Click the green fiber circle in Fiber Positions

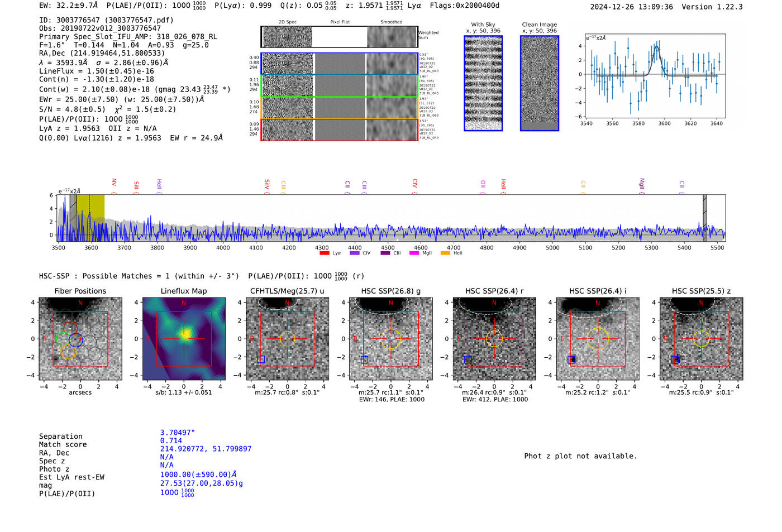point(63,338)
